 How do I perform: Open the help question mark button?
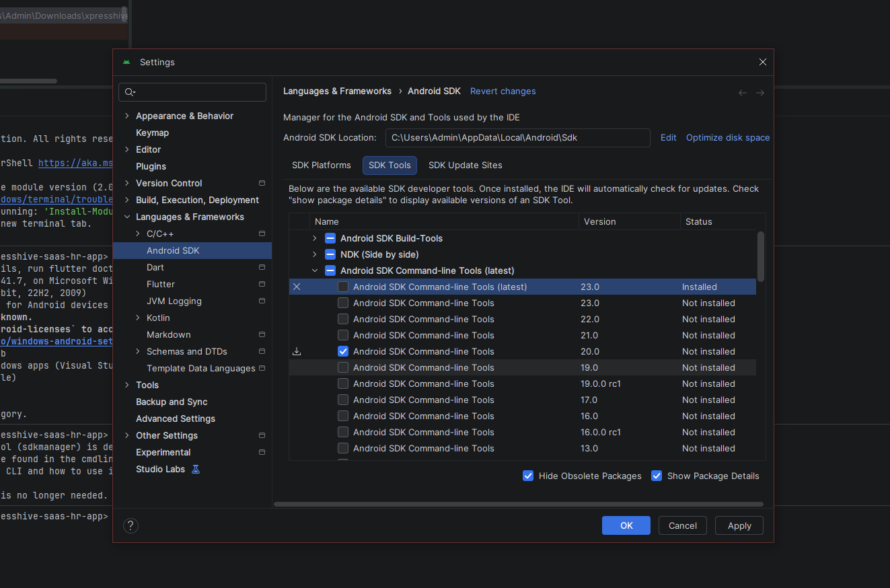(131, 525)
